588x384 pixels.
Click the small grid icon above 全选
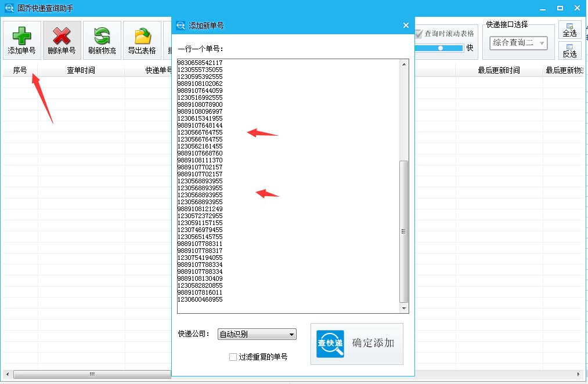coord(569,26)
